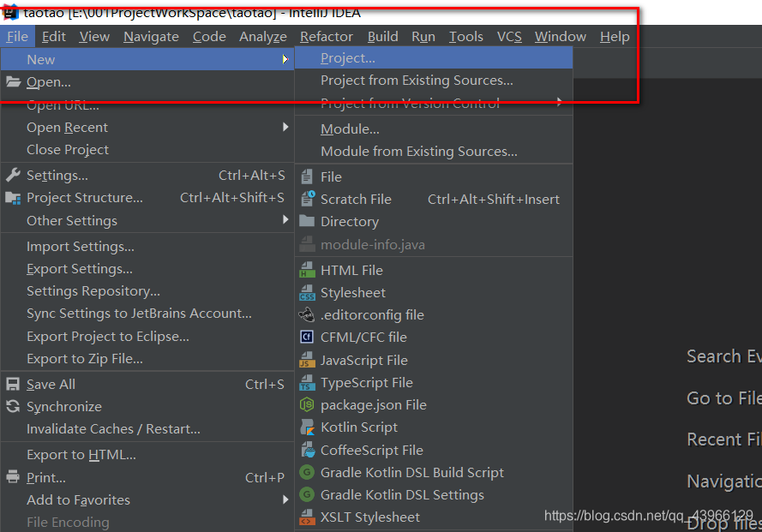This screenshot has width=762, height=532.
Task: Click the Save All floppy disk icon
Action: (13, 385)
